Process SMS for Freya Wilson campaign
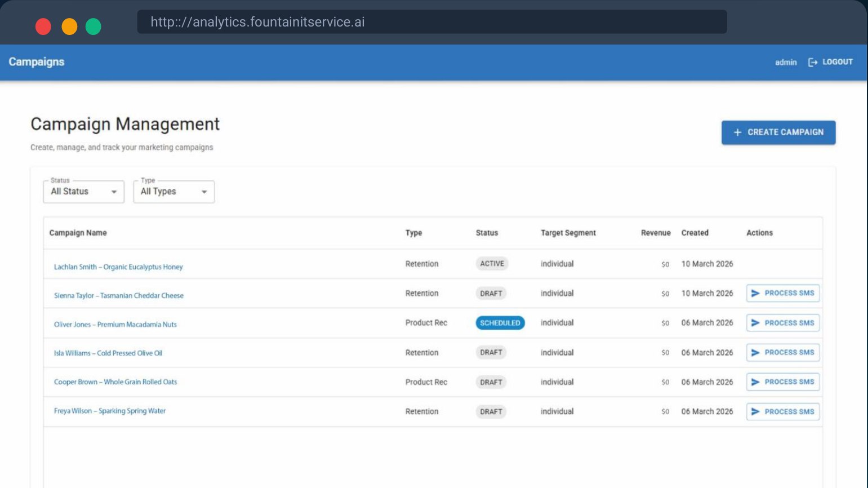The height and width of the screenshot is (488, 868). [783, 412]
